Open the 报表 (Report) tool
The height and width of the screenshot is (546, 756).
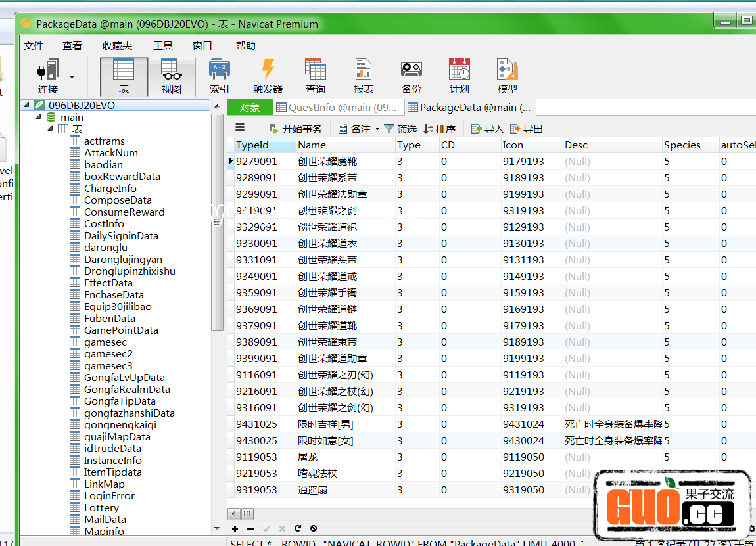click(364, 76)
